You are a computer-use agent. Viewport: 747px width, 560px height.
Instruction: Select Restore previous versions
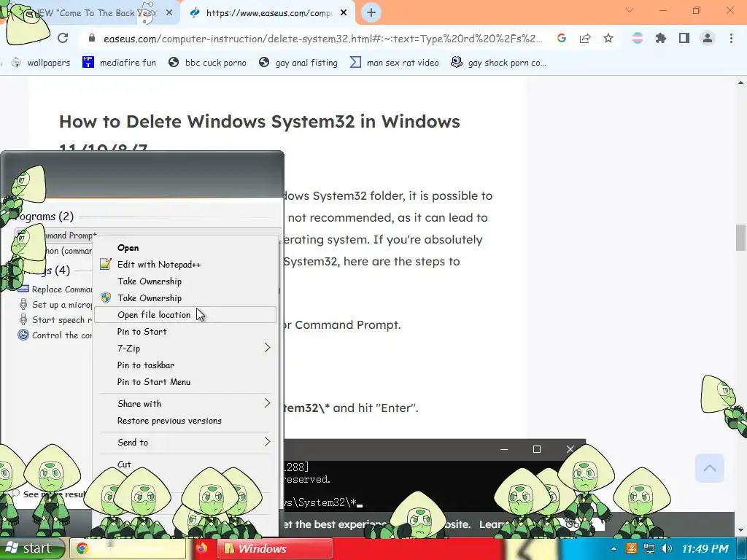tap(185, 421)
